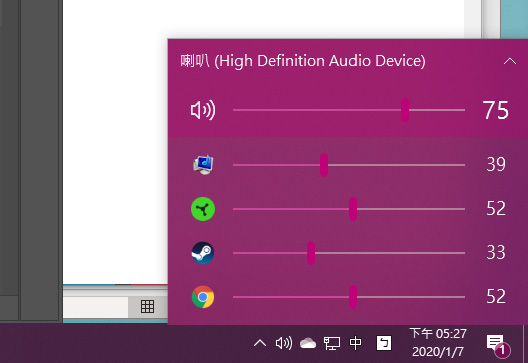Mute the green Razer app icon
This screenshot has width=528, height=363.
tap(203, 209)
